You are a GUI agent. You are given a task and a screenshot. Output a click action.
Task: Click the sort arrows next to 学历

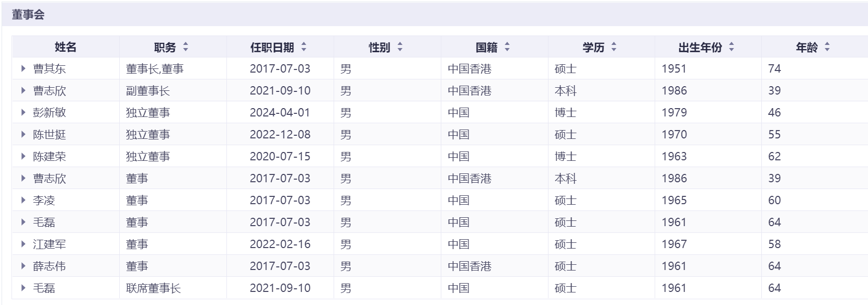614,48
